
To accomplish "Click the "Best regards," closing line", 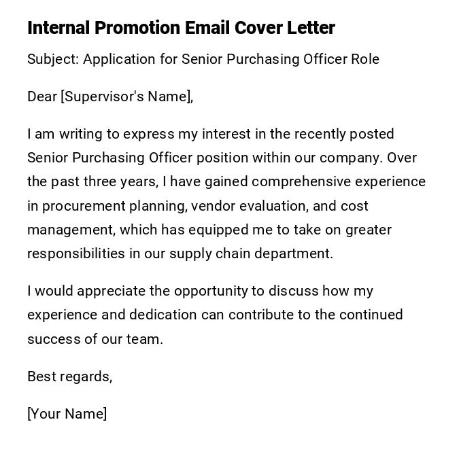I will click(x=69, y=376).
